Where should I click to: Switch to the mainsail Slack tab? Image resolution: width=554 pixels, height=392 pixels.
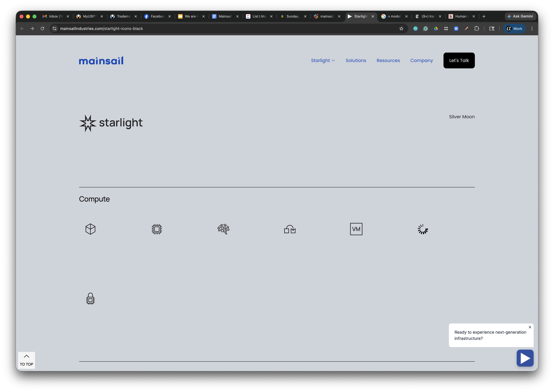(327, 16)
